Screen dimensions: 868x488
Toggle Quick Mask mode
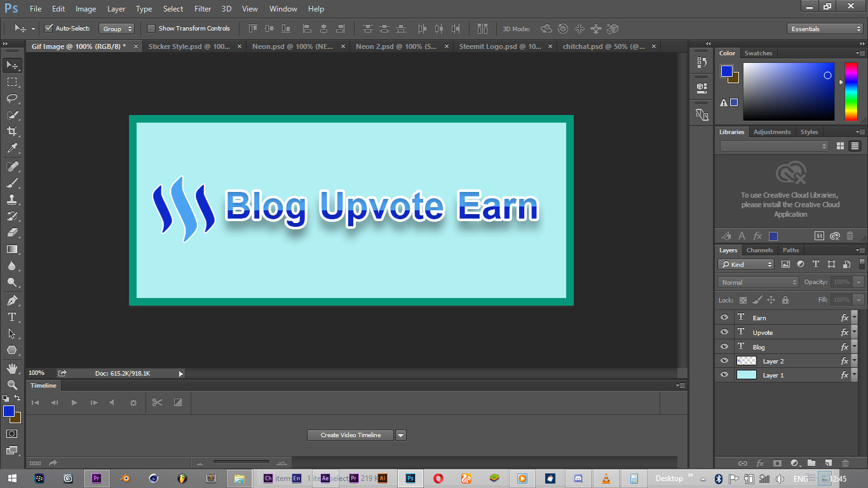pyautogui.click(x=12, y=434)
